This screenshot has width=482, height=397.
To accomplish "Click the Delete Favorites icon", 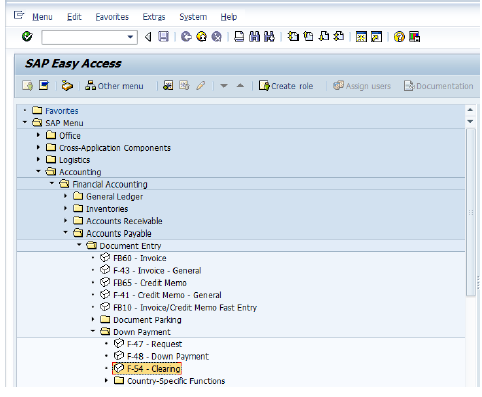I will [184, 86].
